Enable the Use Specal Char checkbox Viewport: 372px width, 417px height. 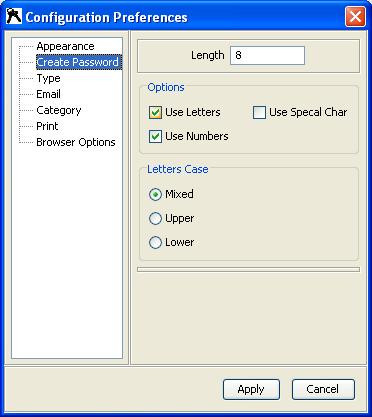click(x=259, y=113)
